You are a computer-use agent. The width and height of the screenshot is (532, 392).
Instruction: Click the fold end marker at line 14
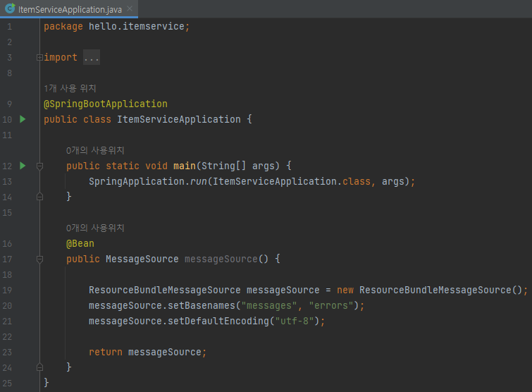(39, 197)
